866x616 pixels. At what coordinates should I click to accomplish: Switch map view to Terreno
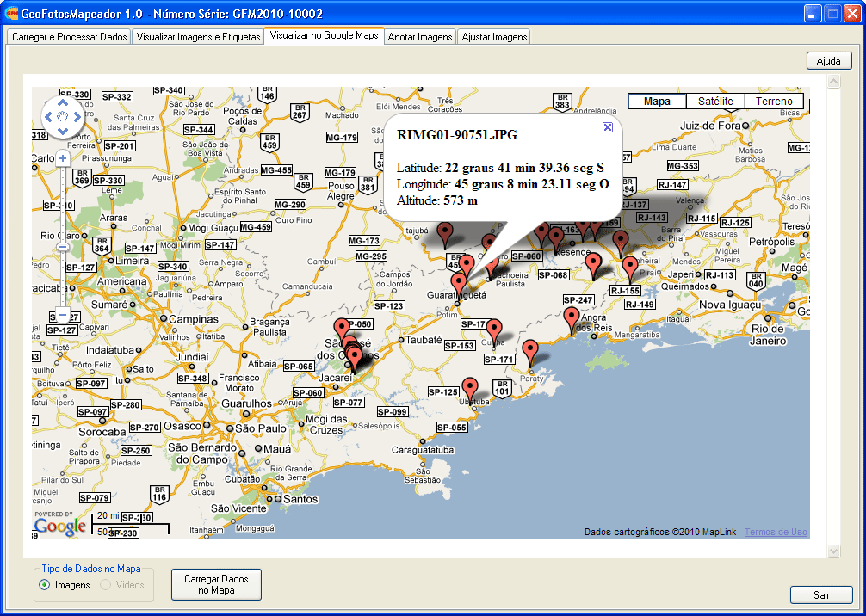tap(774, 102)
